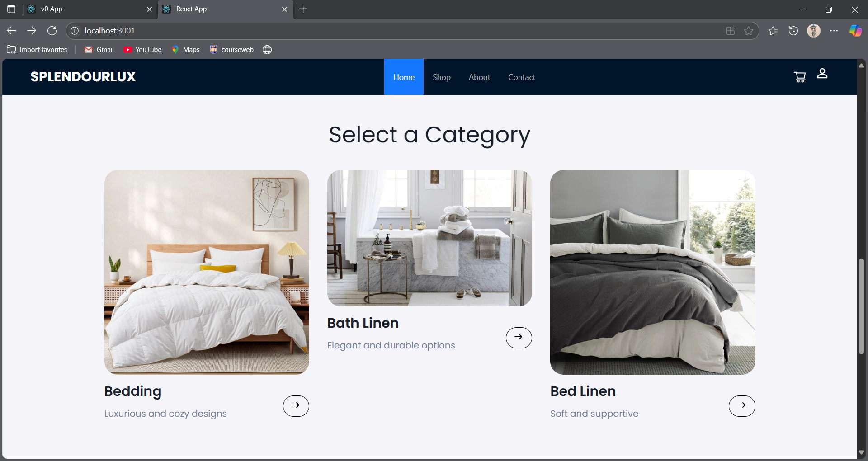
Task: Click the page vertical scrollbar thumb
Action: pyautogui.click(x=861, y=306)
